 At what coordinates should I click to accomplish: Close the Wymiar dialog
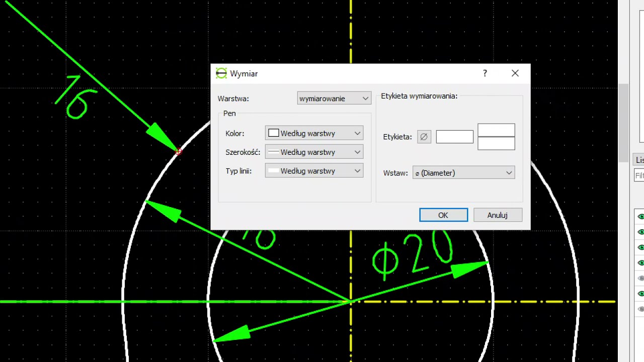[x=515, y=73]
